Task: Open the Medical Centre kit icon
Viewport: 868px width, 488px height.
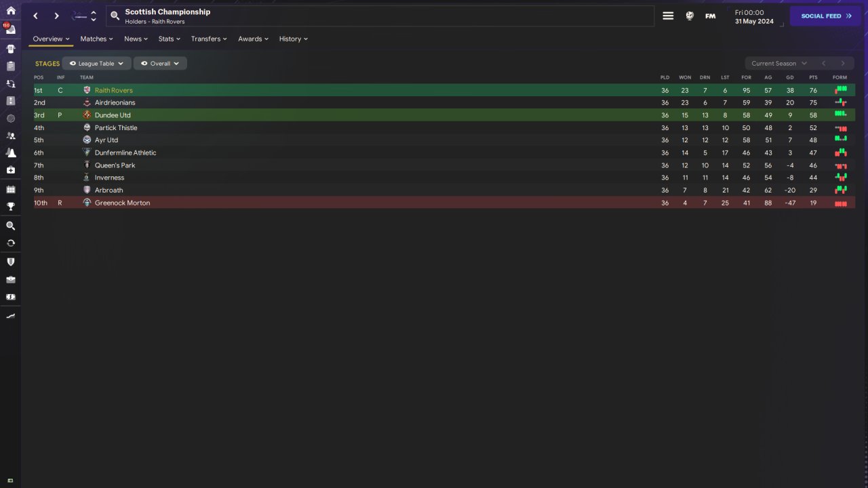Action: pyautogui.click(x=10, y=170)
